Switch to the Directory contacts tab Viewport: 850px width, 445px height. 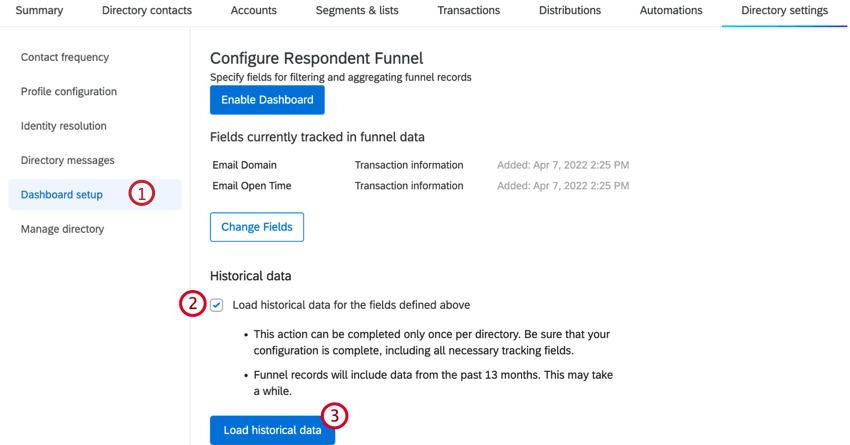pyautogui.click(x=147, y=11)
